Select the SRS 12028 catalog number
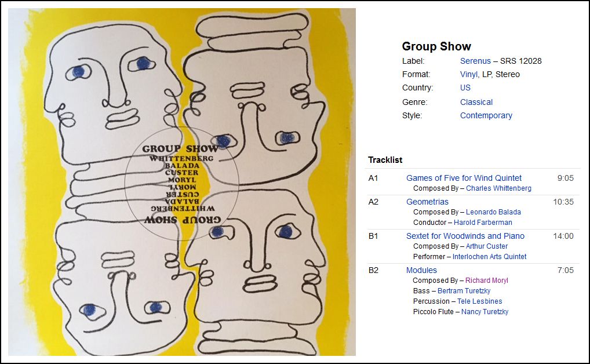Screen dimensions: 590x364 [521, 61]
